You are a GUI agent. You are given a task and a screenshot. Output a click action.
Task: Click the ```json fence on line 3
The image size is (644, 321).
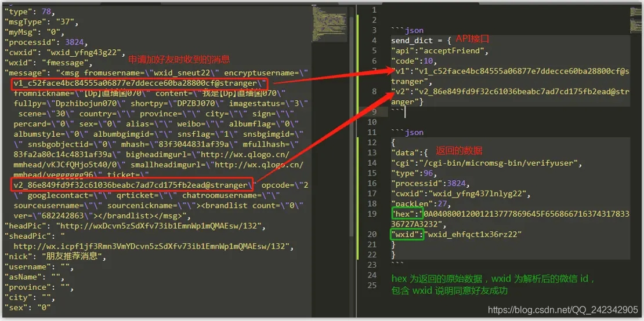pyautogui.click(x=407, y=30)
